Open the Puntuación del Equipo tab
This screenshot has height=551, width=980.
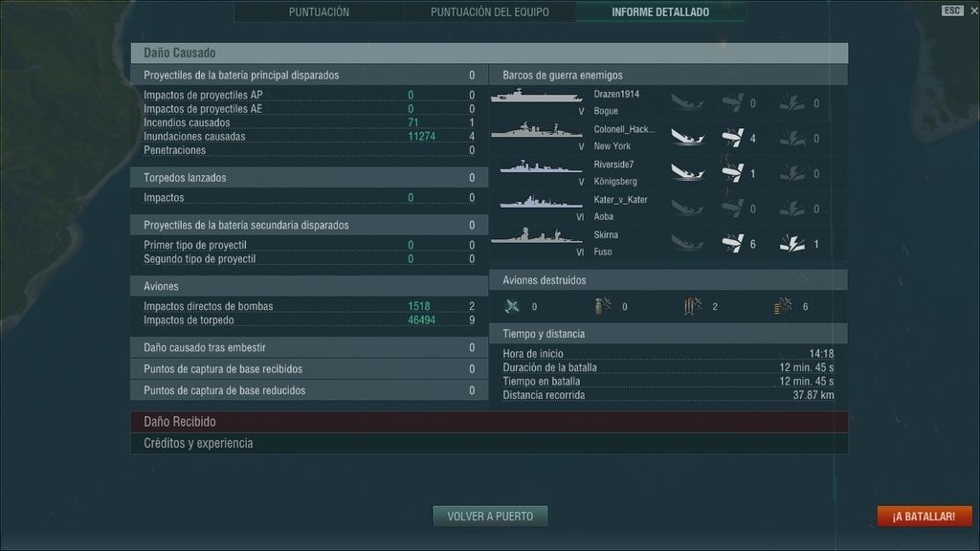[489, 11]
